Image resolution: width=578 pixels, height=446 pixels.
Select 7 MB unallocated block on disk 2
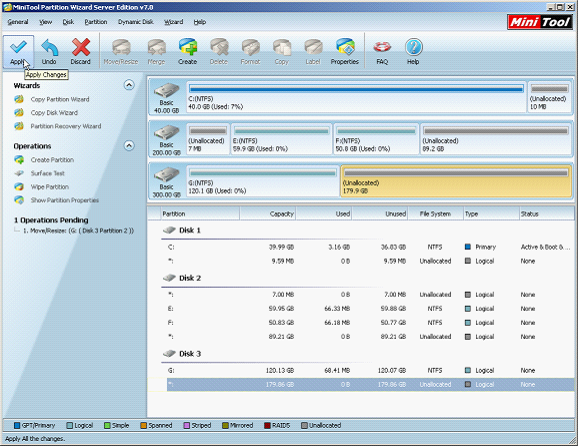pyautogui.click(x=208, y=139)
